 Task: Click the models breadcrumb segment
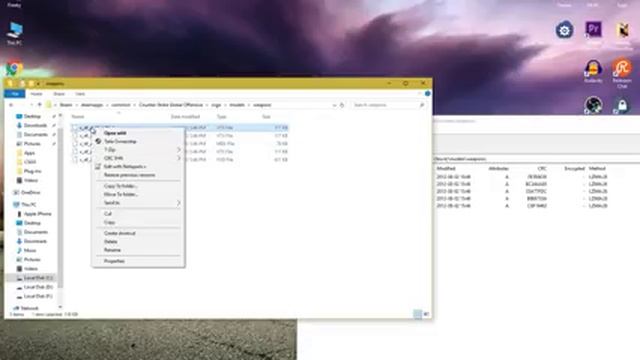click(237, 105)
